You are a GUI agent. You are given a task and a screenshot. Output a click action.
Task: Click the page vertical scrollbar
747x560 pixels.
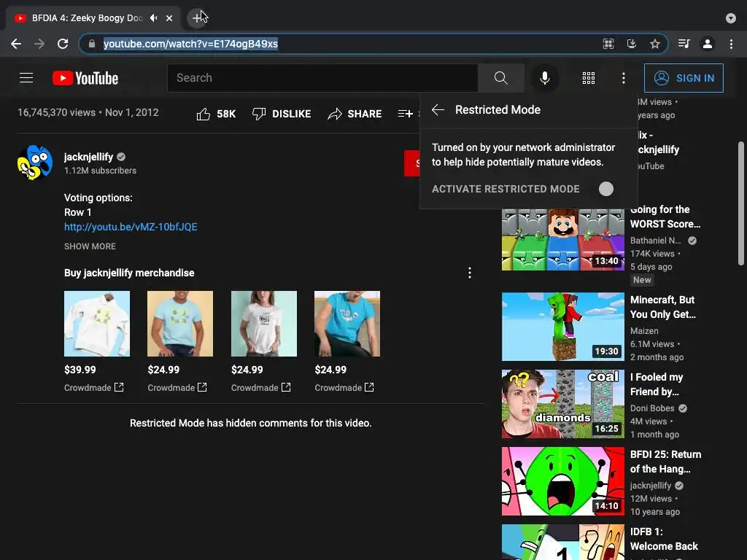(741, 204)
